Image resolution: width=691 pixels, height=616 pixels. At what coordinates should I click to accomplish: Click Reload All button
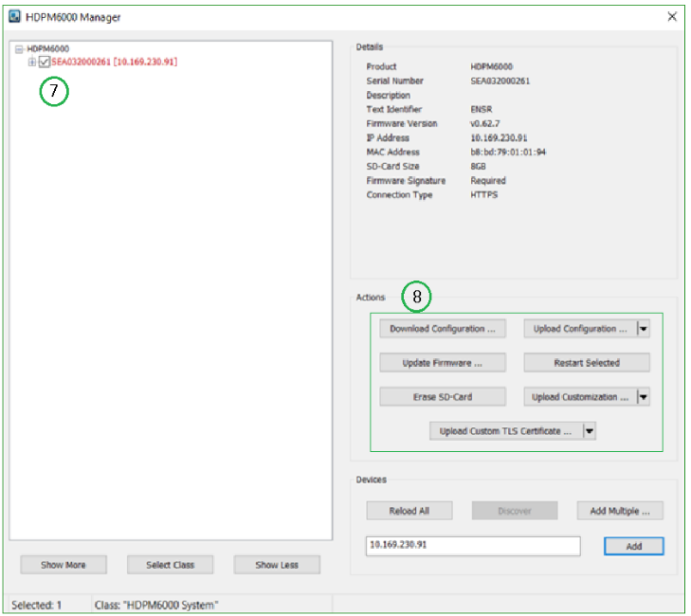click(x=409, y=511)
